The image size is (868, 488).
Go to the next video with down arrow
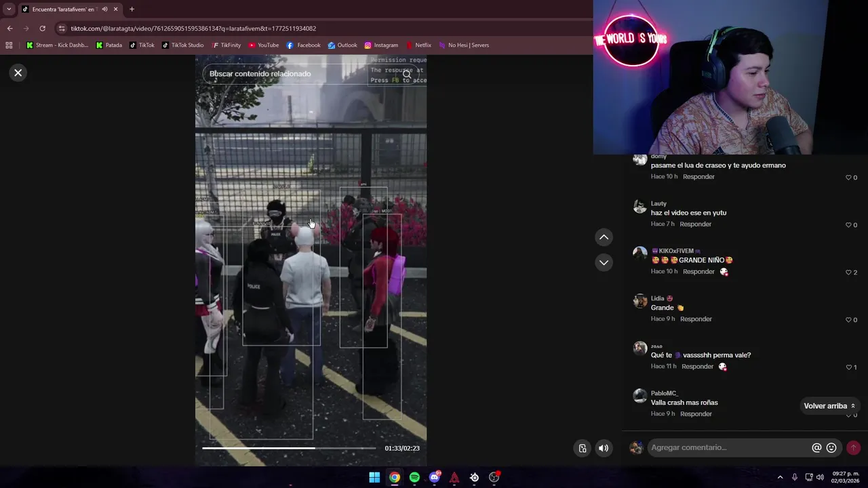(x=604, y=262)
